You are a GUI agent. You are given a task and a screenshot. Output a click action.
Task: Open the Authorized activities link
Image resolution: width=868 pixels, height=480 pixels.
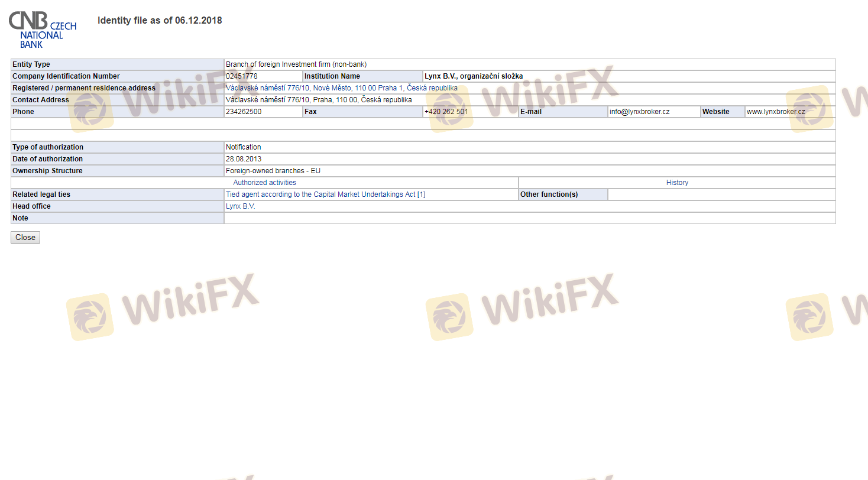pos(264,183)
